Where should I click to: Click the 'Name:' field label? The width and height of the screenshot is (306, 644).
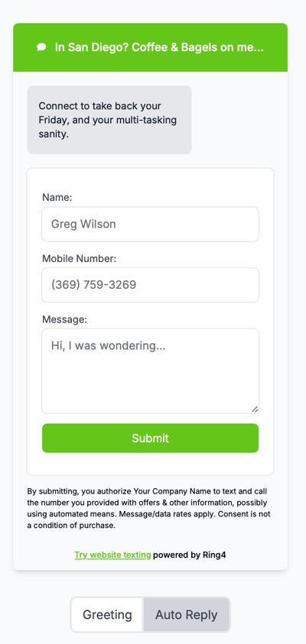tap(57, 198)
